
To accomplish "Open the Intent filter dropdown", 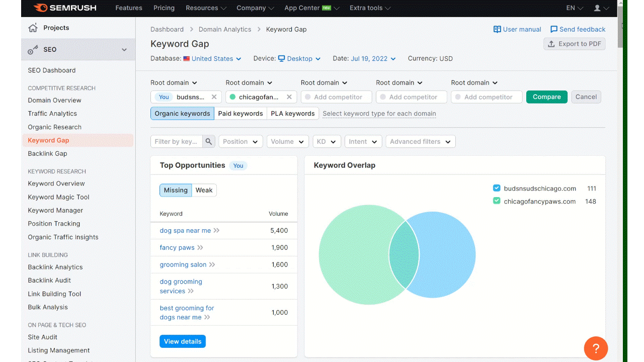I will pos(363,141).
